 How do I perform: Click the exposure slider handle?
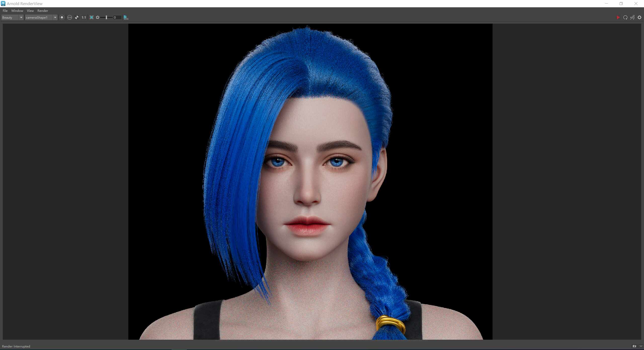[106, 17]
